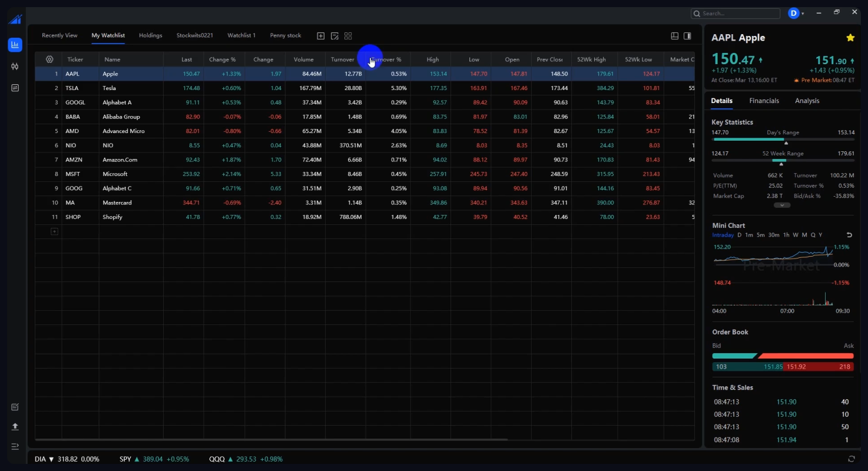The width and height of the screenshot is (868, 471).
Task: Open the Financials tab
Action: coord(764,101)
